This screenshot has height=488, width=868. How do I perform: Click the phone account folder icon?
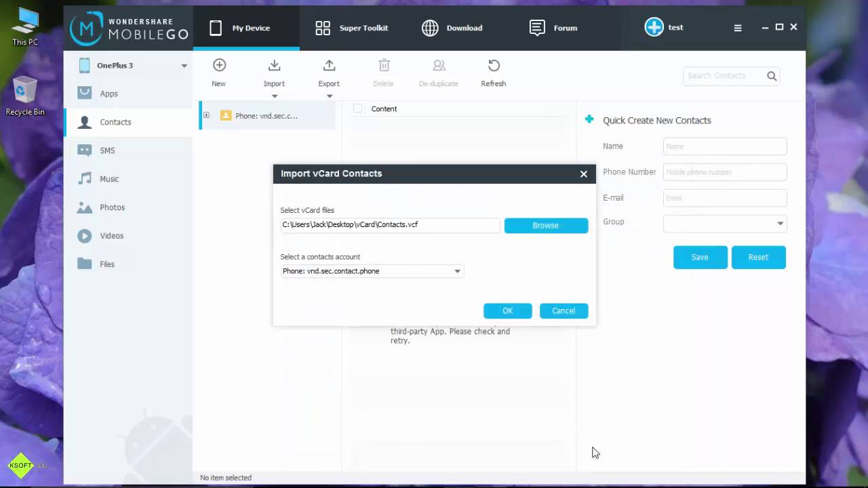click(x=226, y=116)
